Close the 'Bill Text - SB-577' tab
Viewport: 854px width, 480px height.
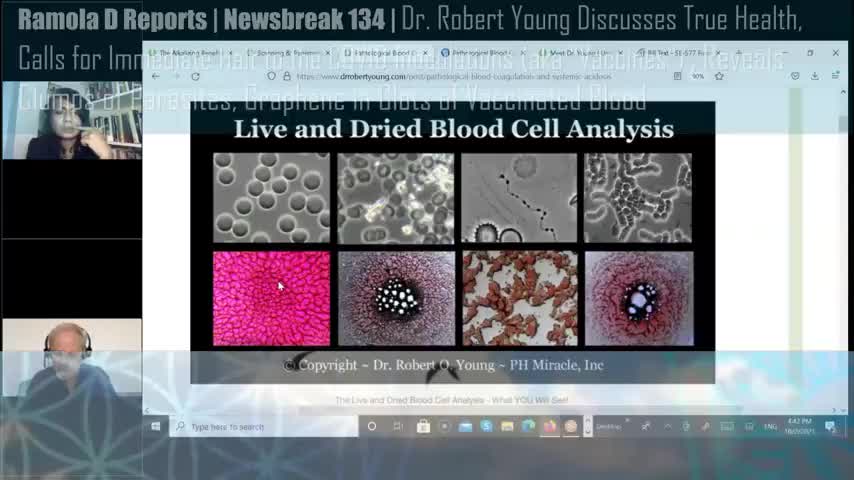click(x=718, y=53)
